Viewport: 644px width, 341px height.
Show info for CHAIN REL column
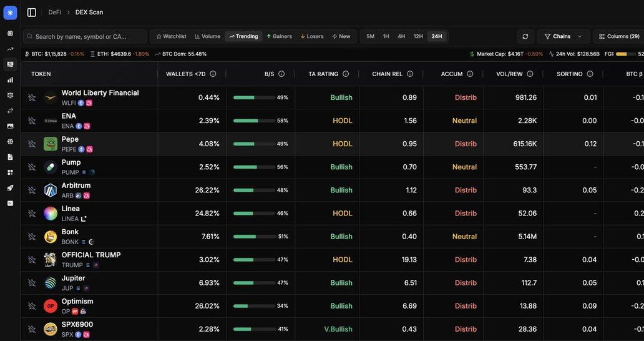pos(410,74)
